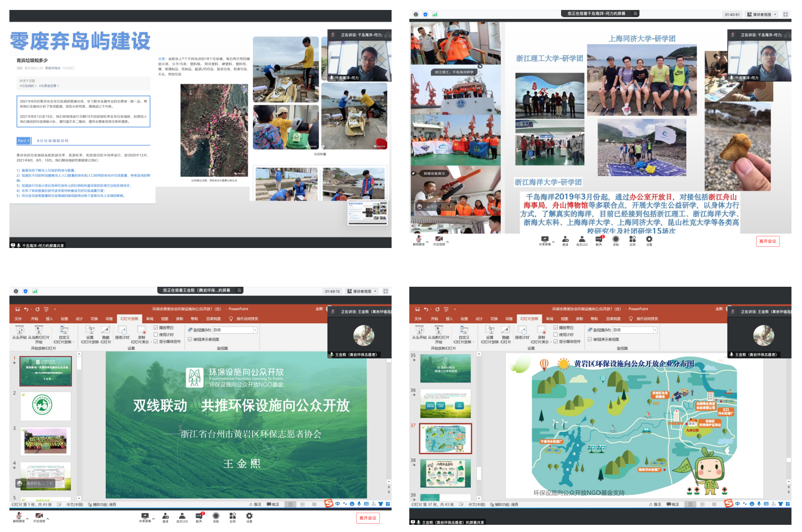Toggle 显示媒体控件 checkbox in the slide-37 PowerPoint
802x532 pixels.
(556, 342)
